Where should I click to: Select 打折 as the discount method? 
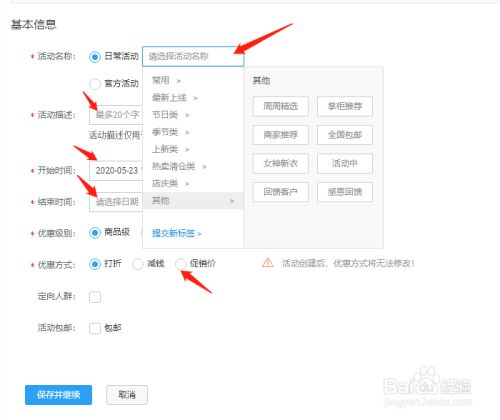pyautogui.click(x=95, y=264)
